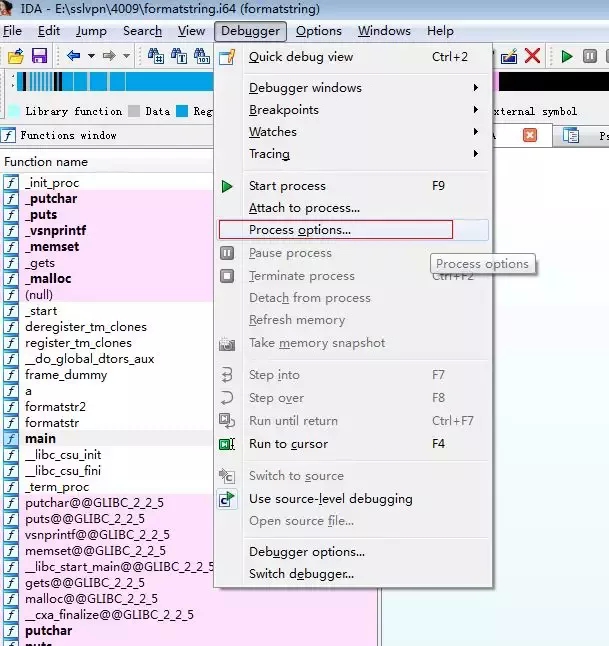This screenshot has width=609, height=646.
Task: Select _start in the functions list
Action: tap(41, 311)
